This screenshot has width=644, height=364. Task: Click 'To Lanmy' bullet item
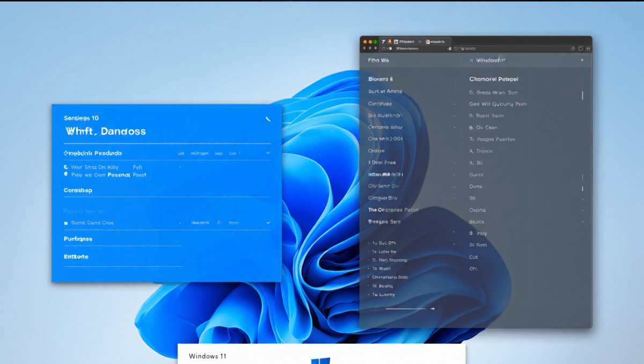pyautogui.click(x=383, y=295)
